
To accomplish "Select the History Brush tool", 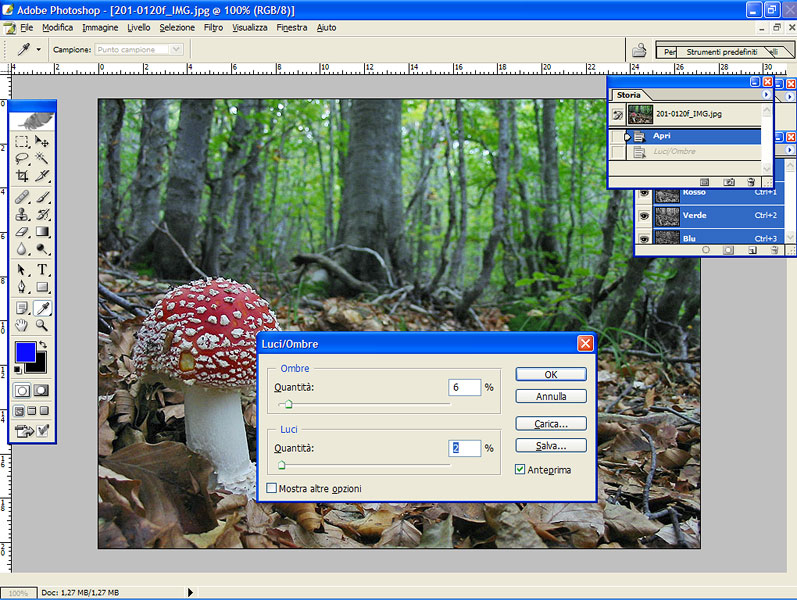I will 42,214.
